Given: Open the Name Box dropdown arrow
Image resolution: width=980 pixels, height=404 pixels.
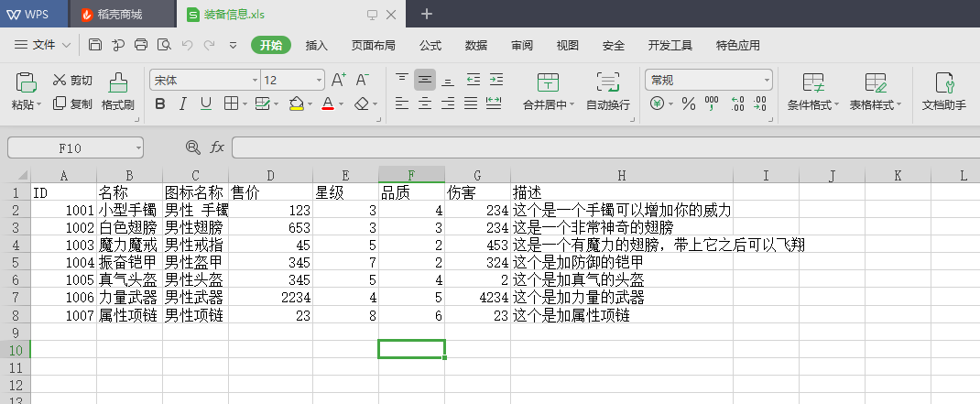Looking at the screenshot, I should (138, 148).
